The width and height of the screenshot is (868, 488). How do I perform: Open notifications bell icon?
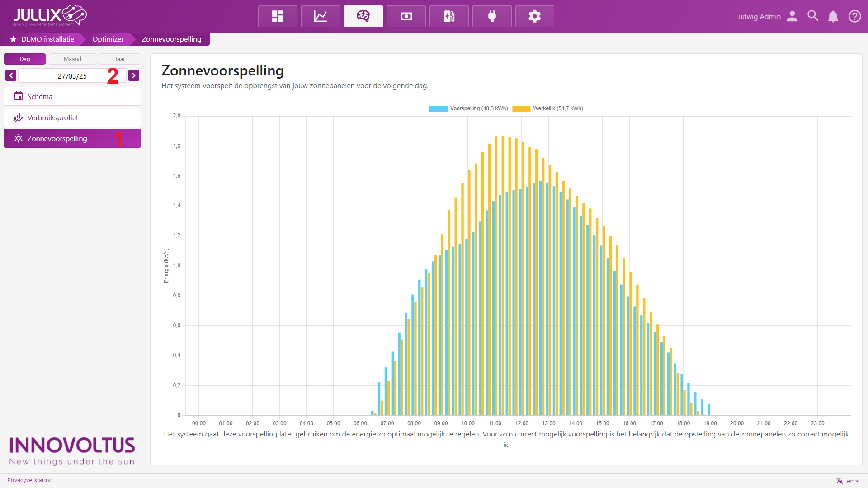click(x=833, y=16)
